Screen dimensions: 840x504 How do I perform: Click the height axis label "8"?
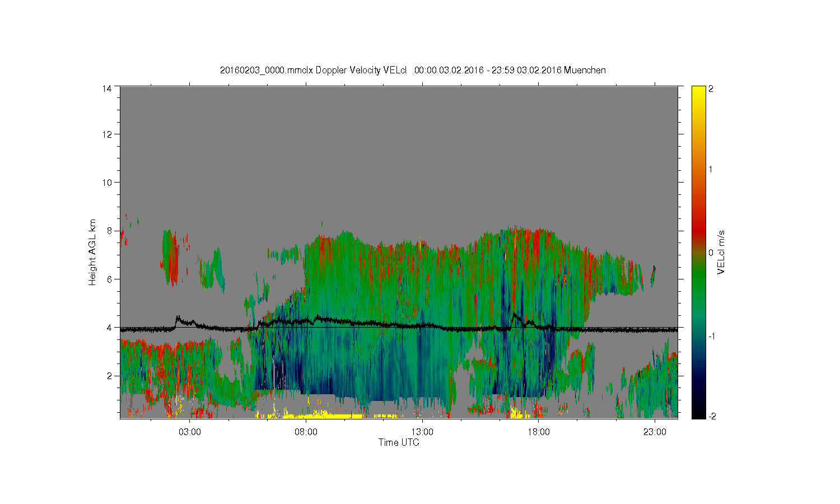coord(110,231)
